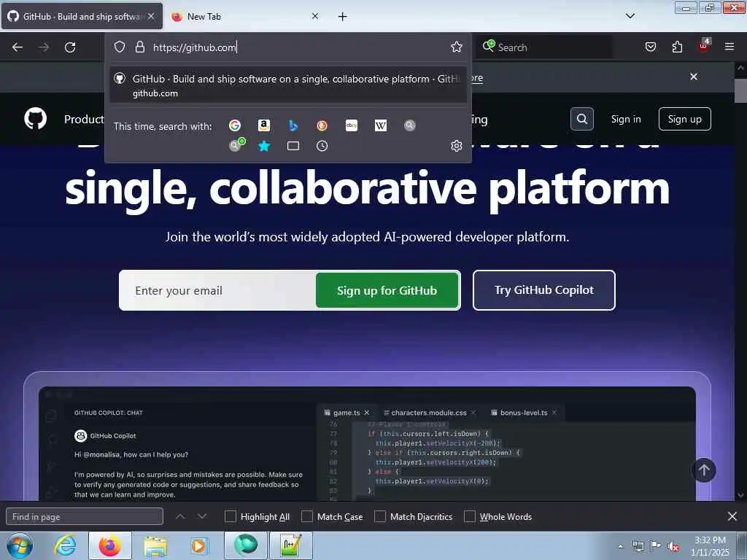Open the Extensions puzzle icon
747x560 pixels.
pyautogui.click(x=677, y=47)
